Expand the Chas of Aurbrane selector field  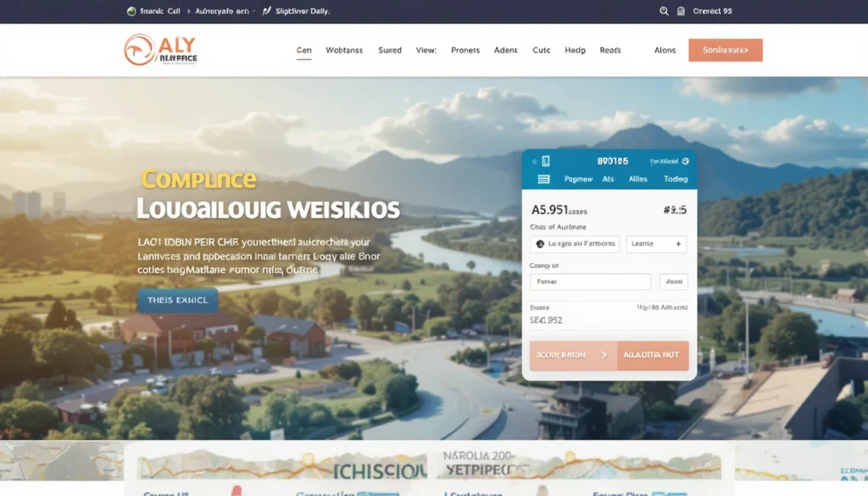[575, 244]
